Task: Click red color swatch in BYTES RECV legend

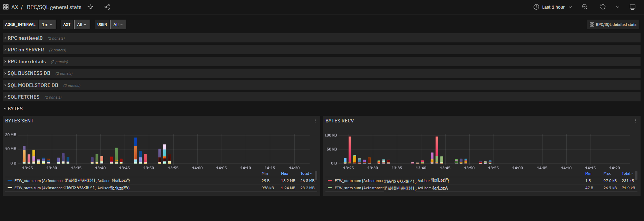Action: click(330, 181)
